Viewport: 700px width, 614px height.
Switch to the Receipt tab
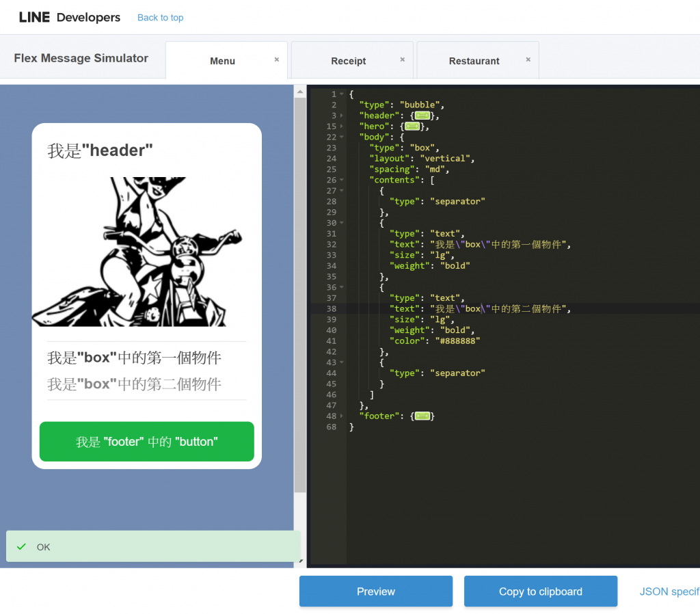(348, 61)
